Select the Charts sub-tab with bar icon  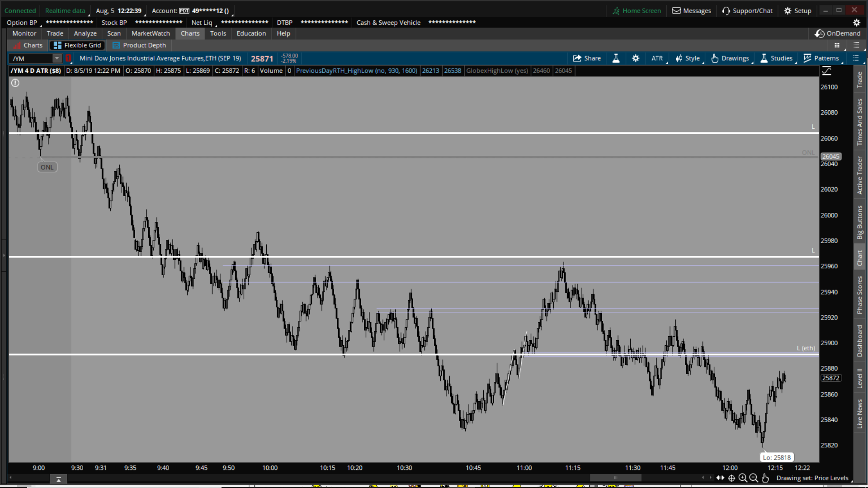click(x=28, y=45)
